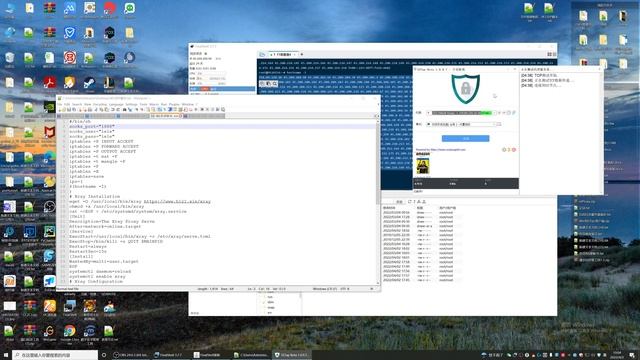Image resolution: width=640 pixels, height=360 pixels.
Task: Click the Windows Start button
Action: [6, 355]
